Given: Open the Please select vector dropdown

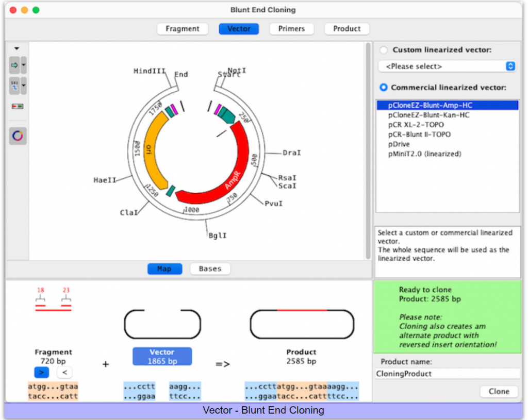Looking at the screenshot, I should pyautogui.click(x=447, y=66).
